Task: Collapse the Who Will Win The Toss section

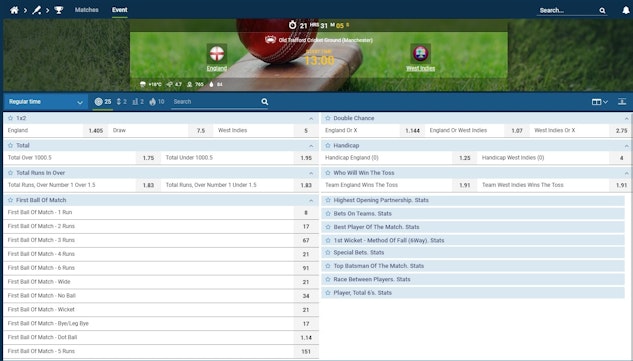Action: tap(627, 173)
